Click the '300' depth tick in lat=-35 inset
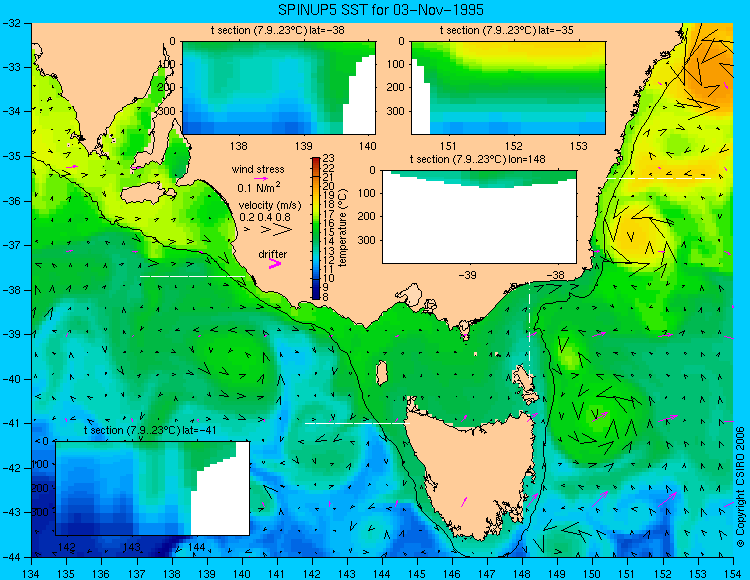750x580 pixels. [x=397, y=111]
